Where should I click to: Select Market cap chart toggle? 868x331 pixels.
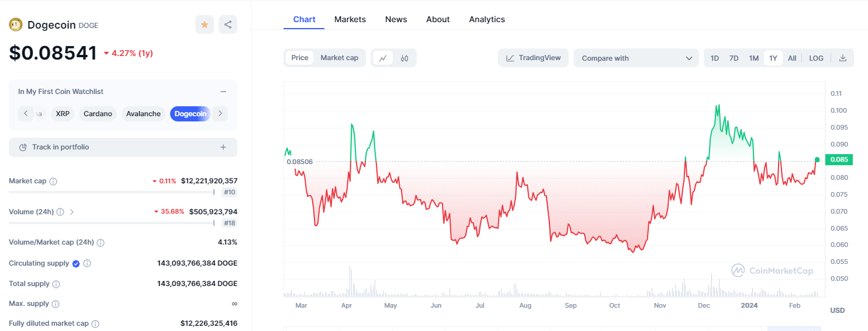(340, 58)
